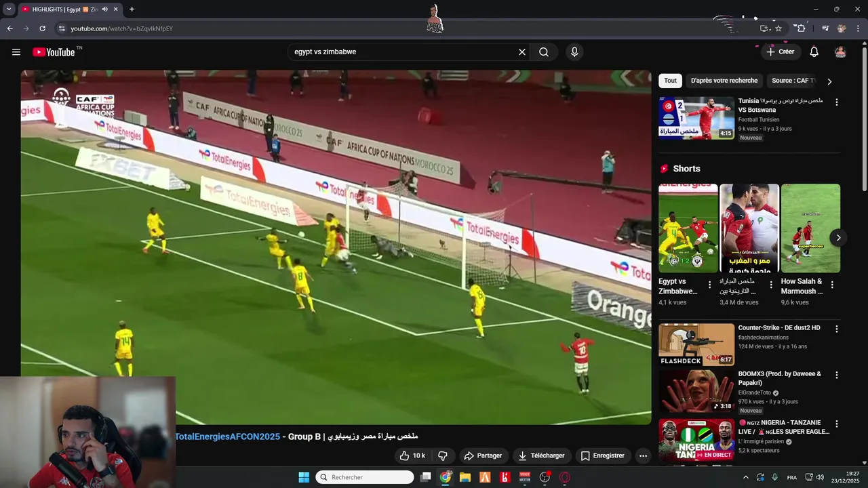Click the Enregistrer button
Viewport: 868px width, 488px height.
tap(602, 455)
